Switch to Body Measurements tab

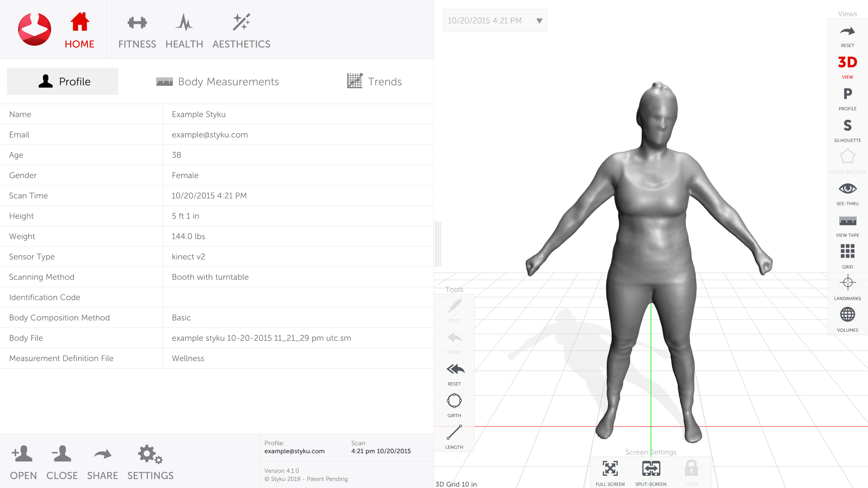pos(217,82)
